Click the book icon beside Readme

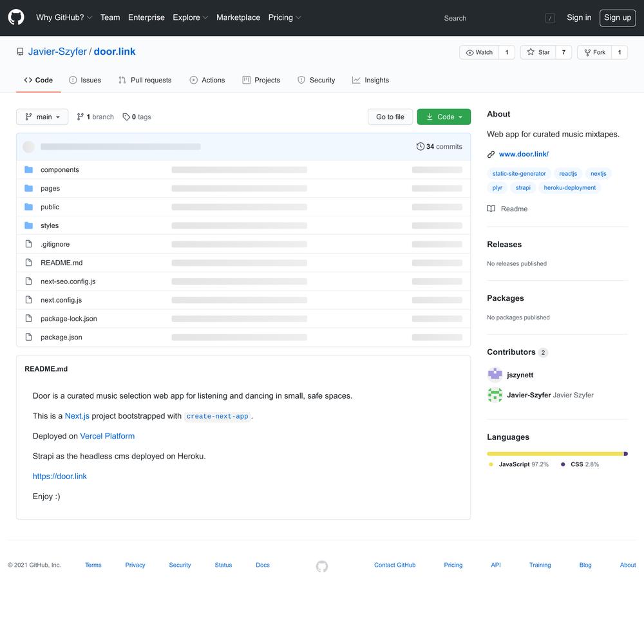[491, 209]
